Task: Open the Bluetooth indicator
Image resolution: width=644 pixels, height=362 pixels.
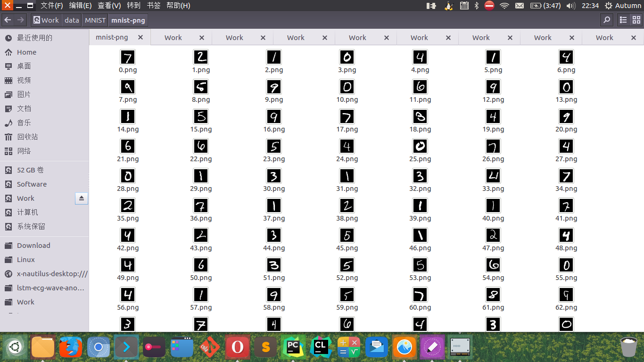Action: click(x=477, y=6)
